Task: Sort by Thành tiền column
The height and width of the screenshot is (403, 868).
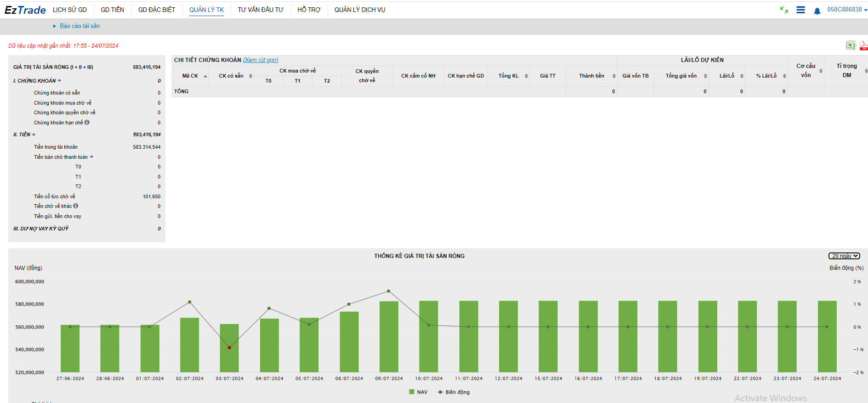Action: 614,76
